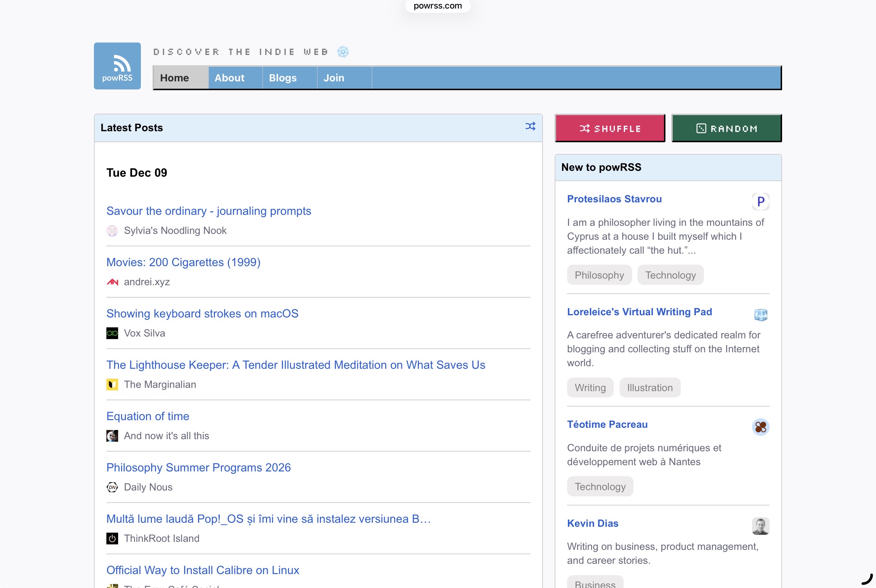The height and width of the screenshot is (588, 876).
Task: Visit Kevin Dias's blog link
Action: pos(592,523)
